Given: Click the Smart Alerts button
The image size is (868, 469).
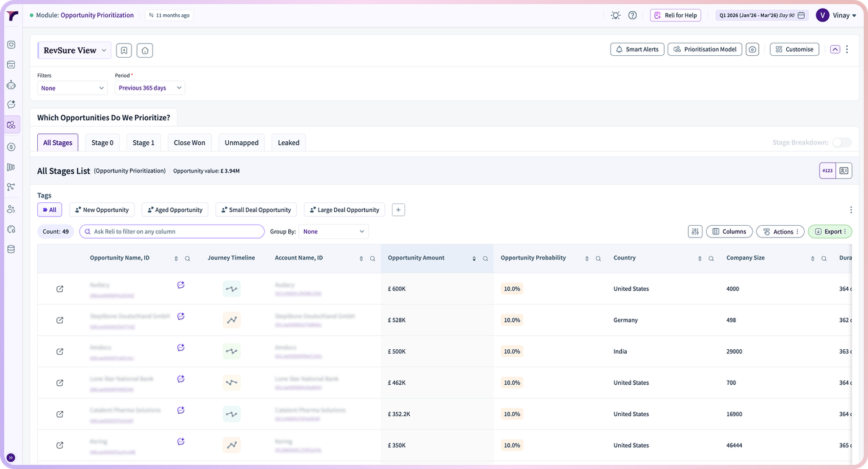Looking at the screenshot, I should tap(637, 50).
